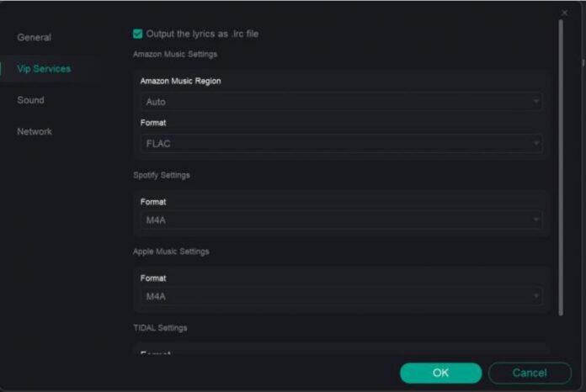Click the arrow icon on the Amazon Music Region field
The width and height of the screenshot is (586, 392).
coord(535,102)
